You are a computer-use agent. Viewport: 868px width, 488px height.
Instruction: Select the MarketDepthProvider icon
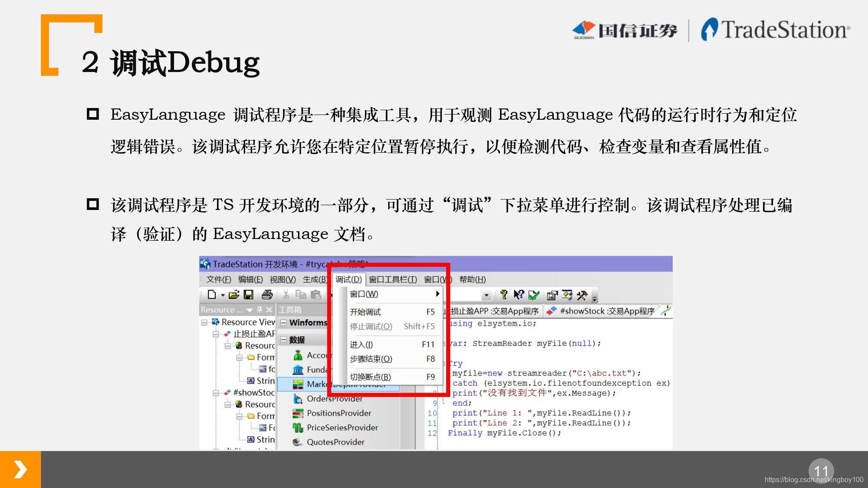[x=298, y=384]
